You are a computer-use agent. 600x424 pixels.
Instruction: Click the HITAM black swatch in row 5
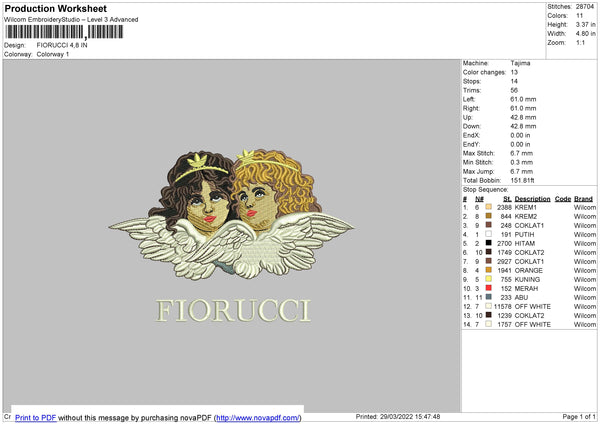point(488,243)
